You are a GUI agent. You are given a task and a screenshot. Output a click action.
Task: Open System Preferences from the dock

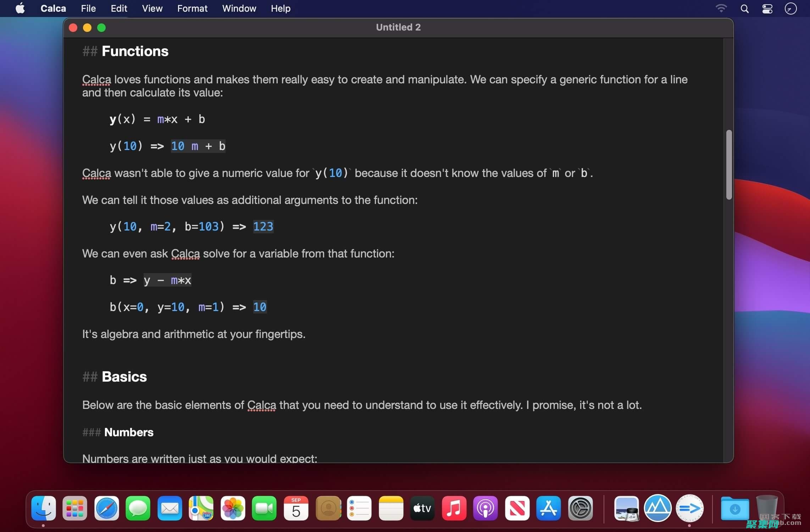pos(580,508)
